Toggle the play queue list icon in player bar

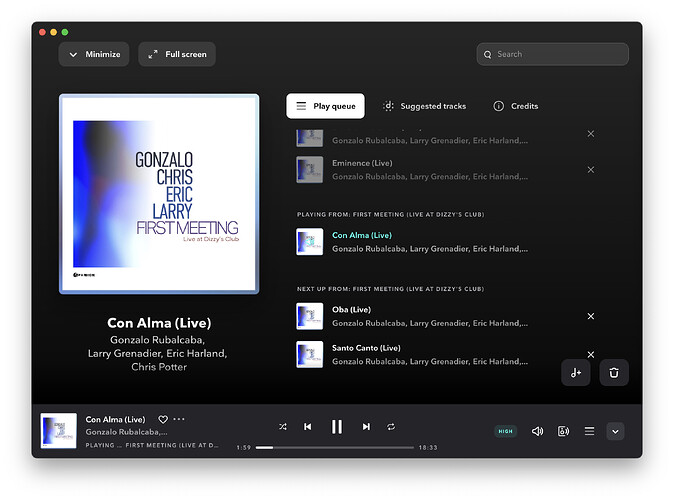click(x=589, y=431)
